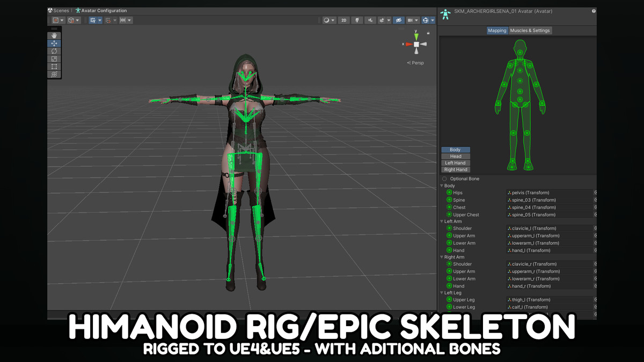This screenshot has height=362, width=644.
Task: Click the Left Hand mapping button
Action: point(455,163)
